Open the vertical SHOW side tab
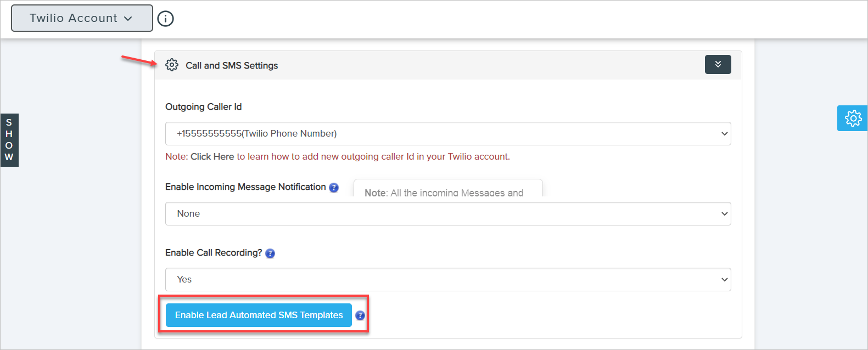868x350 pixels. [x=9, y=140]
